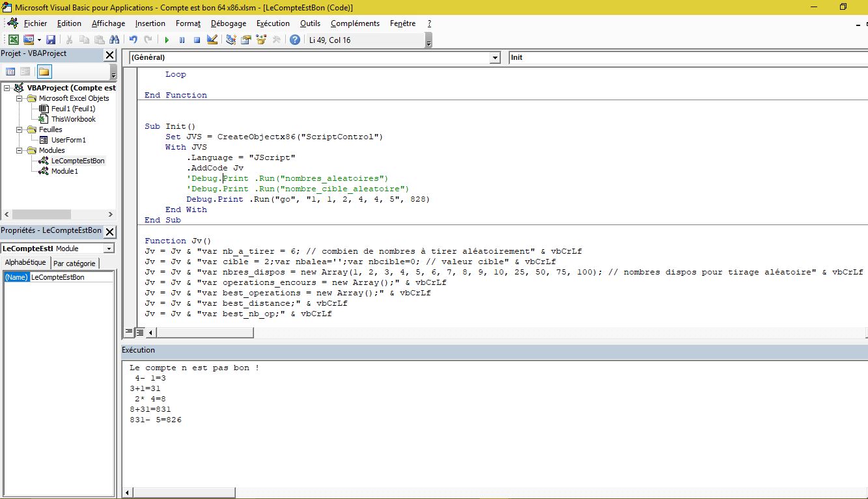Open VBA Help question mark icon
This screenshot has height=499, width=868.
coord(295,40)
